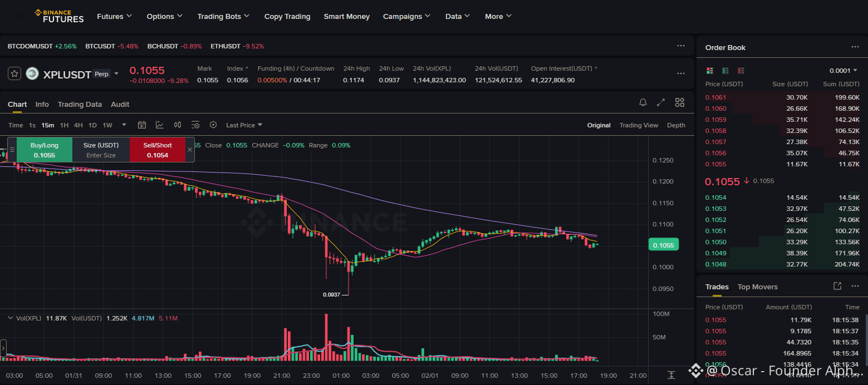Click the BTCDOMUSDT ticker link
Screen dimensions: 868x385
click(42, 46)
